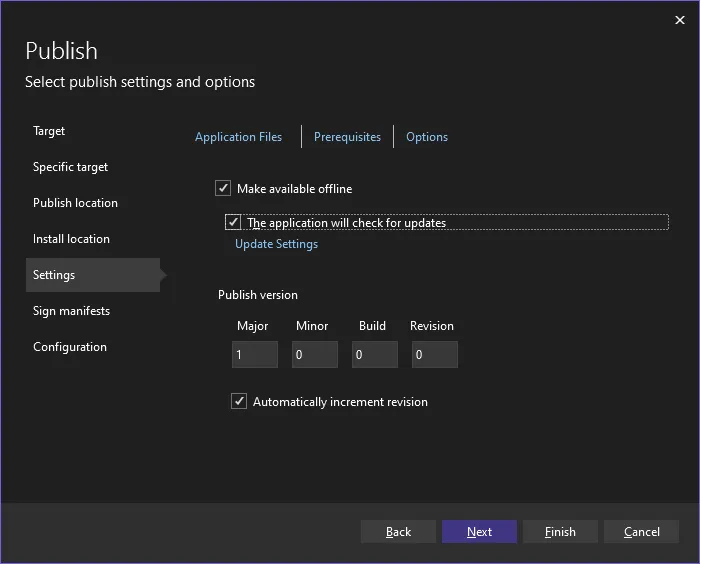The height and width of the screenshot is (564, 701).
Task: Disable Automatically increment revision
Action: [239, 401]
